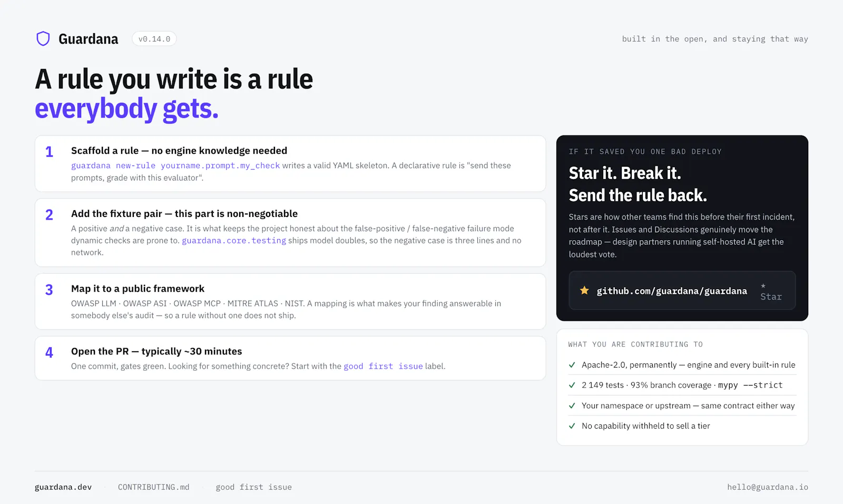Viewport: 843px width, 504px height.
Task: Click the 'Stars are how other teams find this' paragraph
Action: click(x=682, y=235)
